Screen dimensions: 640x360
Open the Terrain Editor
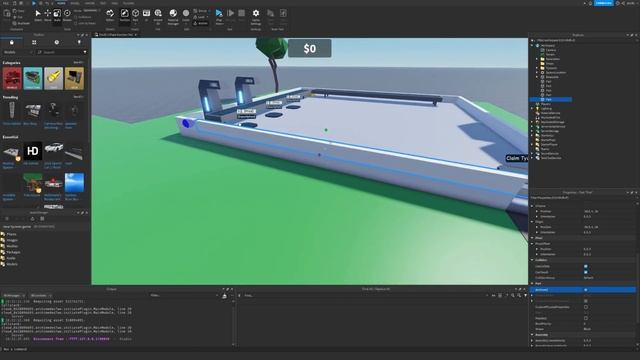110,15
